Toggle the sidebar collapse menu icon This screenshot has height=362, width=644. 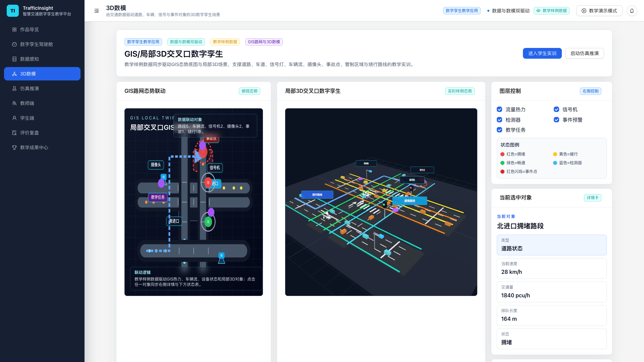[x=97, y=11]
